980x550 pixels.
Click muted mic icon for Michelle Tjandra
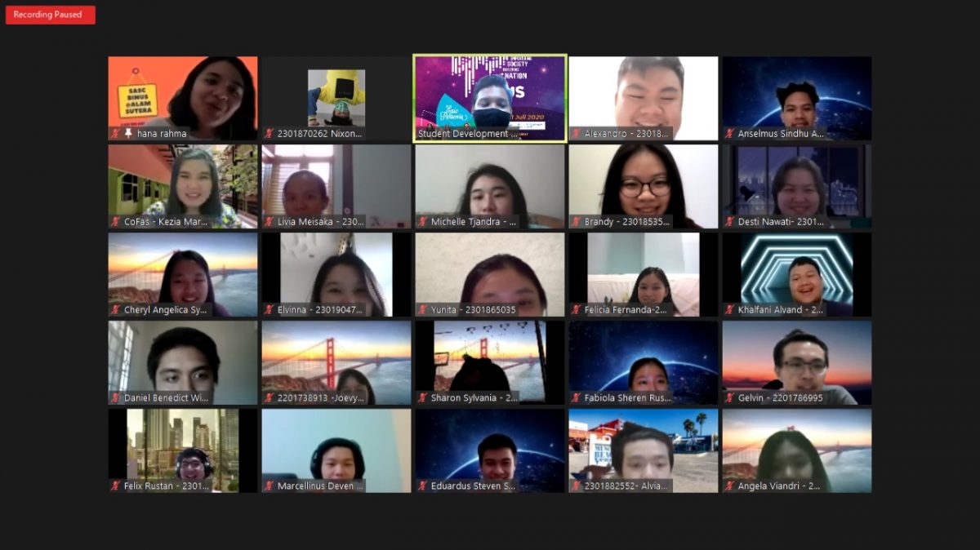(x=423, y=221)
